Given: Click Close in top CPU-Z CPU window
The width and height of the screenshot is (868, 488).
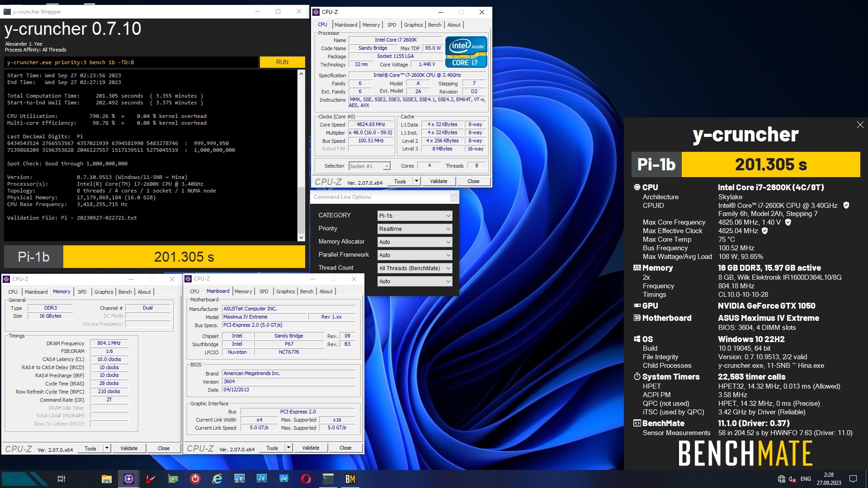Looking at the screenshot, I should [x=473, y=181].
